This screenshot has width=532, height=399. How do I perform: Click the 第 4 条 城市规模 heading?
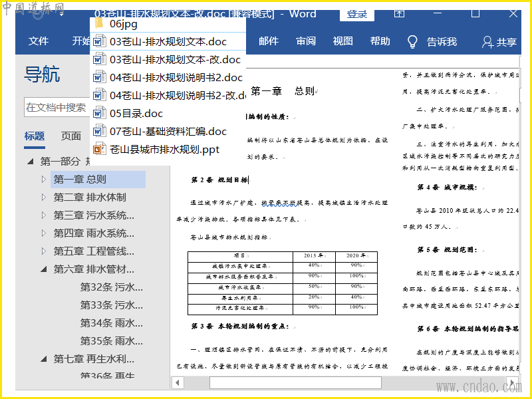(x=448, y=188)
